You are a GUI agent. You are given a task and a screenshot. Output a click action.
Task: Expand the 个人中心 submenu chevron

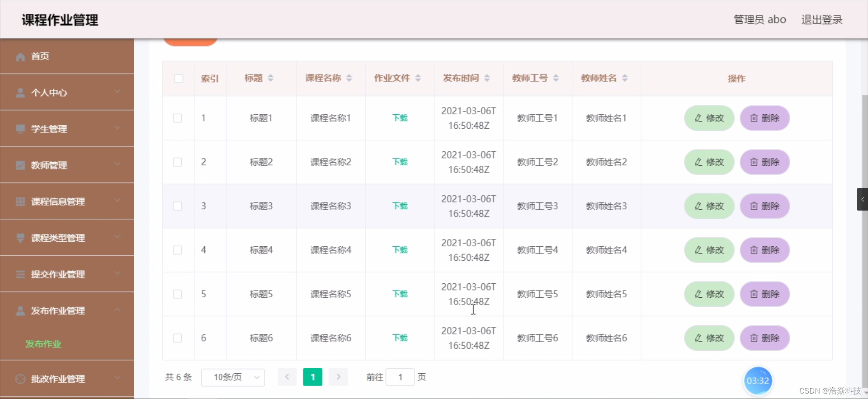point(118,92)
